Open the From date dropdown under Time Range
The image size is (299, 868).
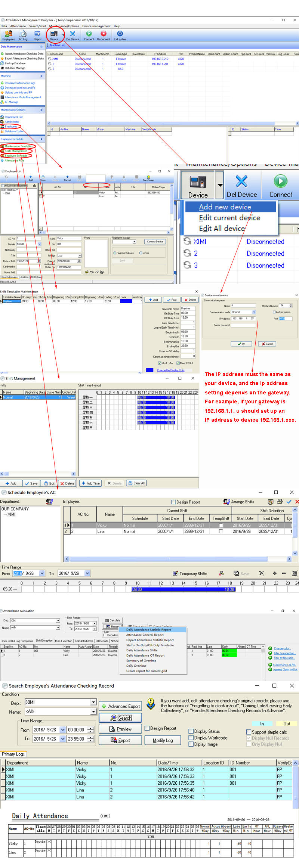(x=62, y=729)
